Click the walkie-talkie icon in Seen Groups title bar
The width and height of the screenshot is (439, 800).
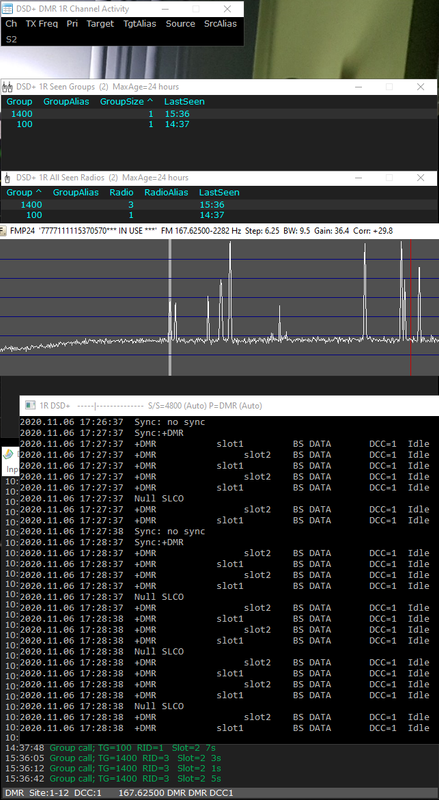(7, 87)
